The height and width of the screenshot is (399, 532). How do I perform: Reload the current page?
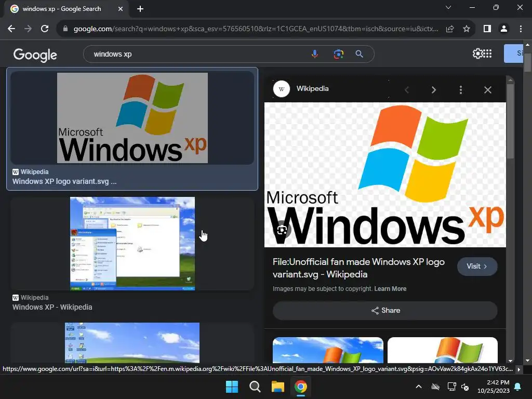(45, 29)
